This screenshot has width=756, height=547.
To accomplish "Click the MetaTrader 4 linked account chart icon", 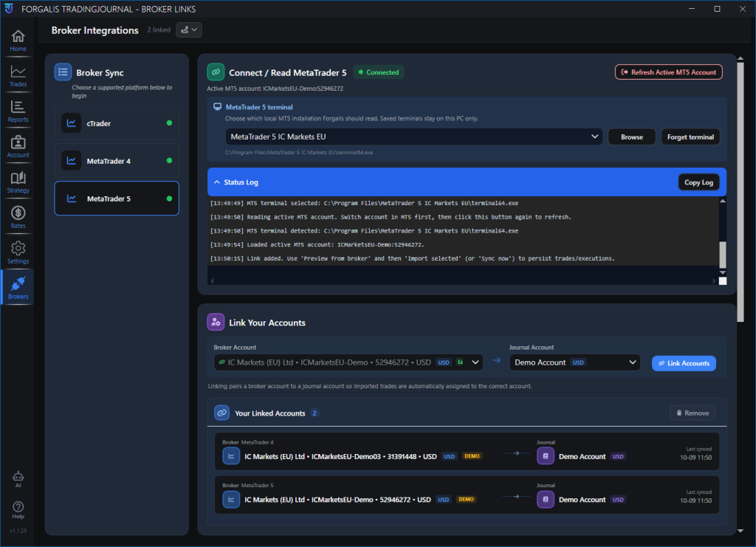I will pyautogui.click(x=231, y=456).
